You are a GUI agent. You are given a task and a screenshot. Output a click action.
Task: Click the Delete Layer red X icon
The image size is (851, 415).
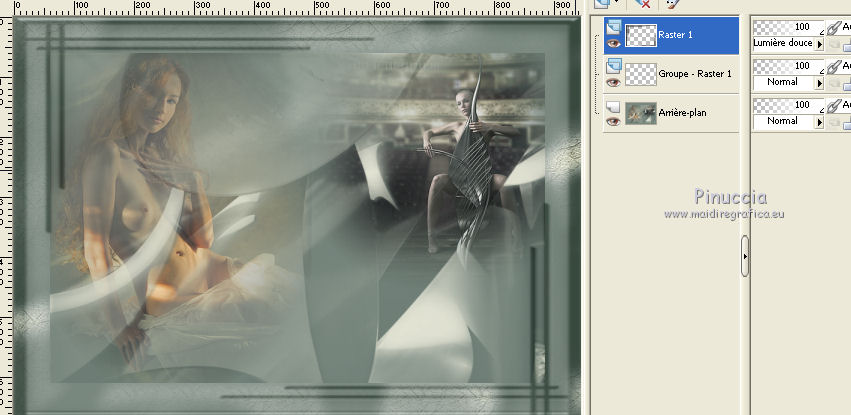[x=643, y=3]
